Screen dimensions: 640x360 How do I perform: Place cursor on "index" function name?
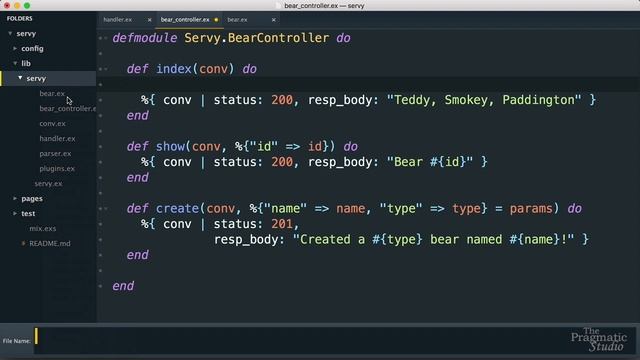pyautogui.click(x=174, y=69)
